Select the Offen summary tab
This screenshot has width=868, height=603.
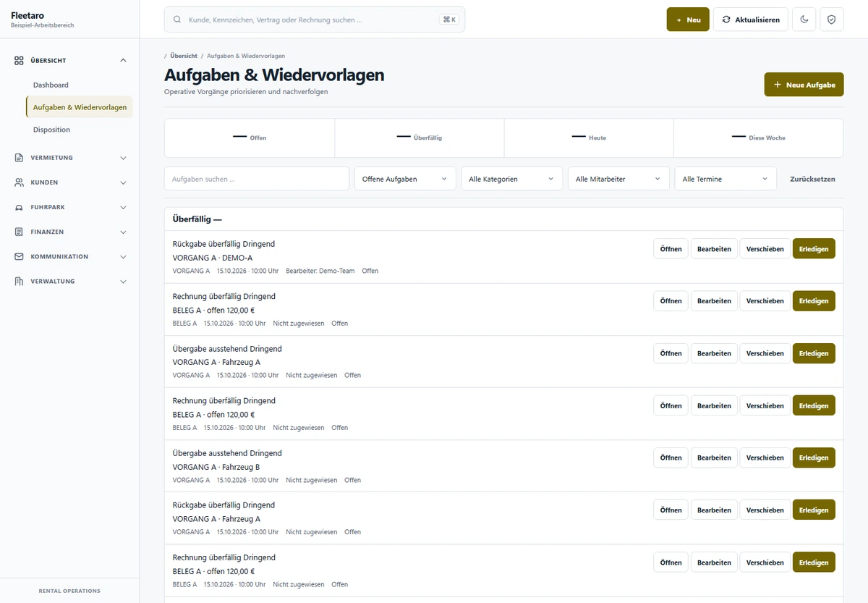point(250,138)
